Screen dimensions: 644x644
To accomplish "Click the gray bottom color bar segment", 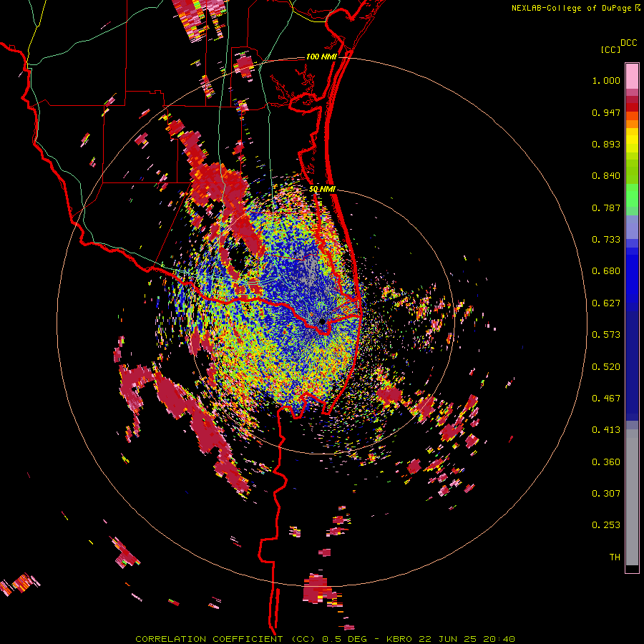I will (632, 497).
